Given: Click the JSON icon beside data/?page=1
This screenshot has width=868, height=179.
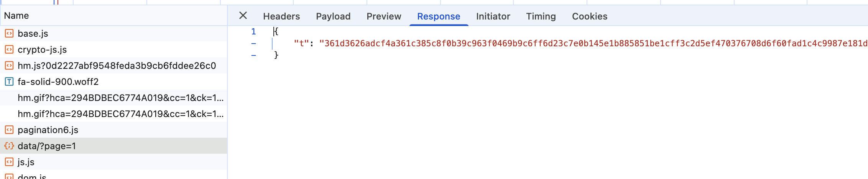Looking at the screenshot, I should (9, 146).
